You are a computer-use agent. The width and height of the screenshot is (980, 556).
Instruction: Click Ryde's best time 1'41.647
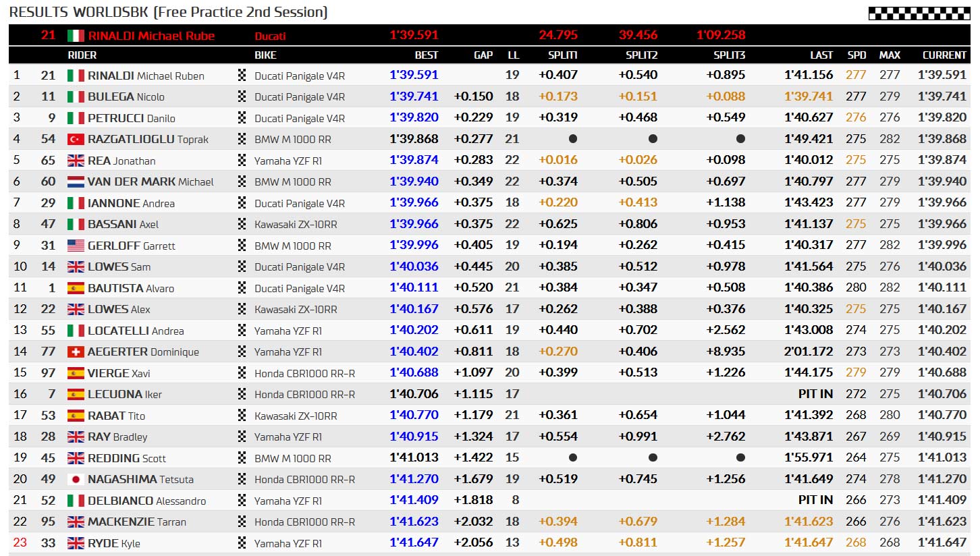coord(414,543)
